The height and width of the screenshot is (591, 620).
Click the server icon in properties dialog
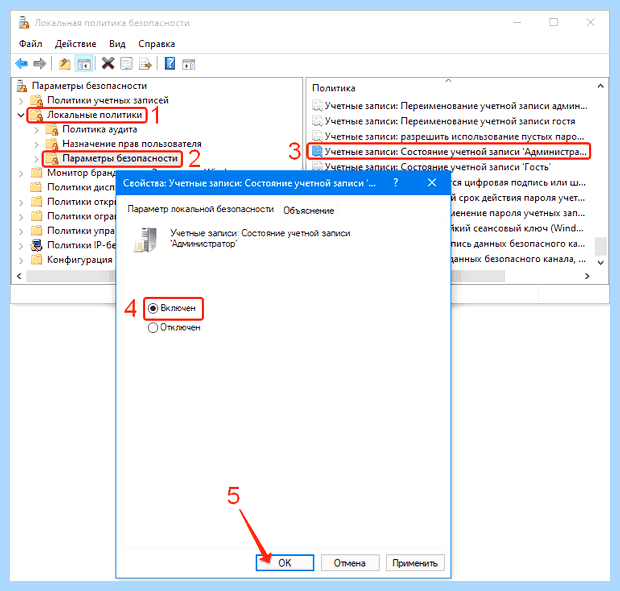pyautogui.click(x=146, y=240)
